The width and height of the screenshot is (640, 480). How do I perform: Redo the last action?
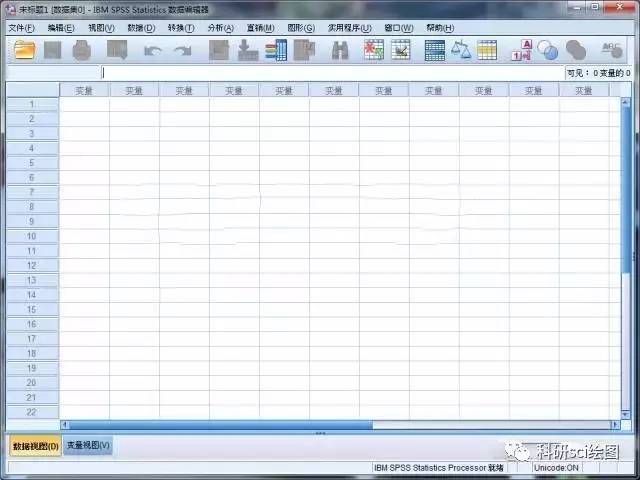(183, 51)
